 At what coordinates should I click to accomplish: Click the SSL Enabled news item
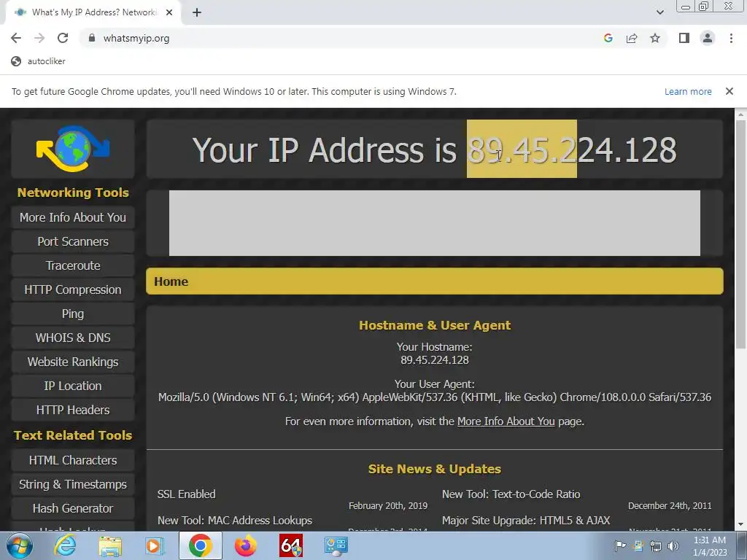[186, 494]
